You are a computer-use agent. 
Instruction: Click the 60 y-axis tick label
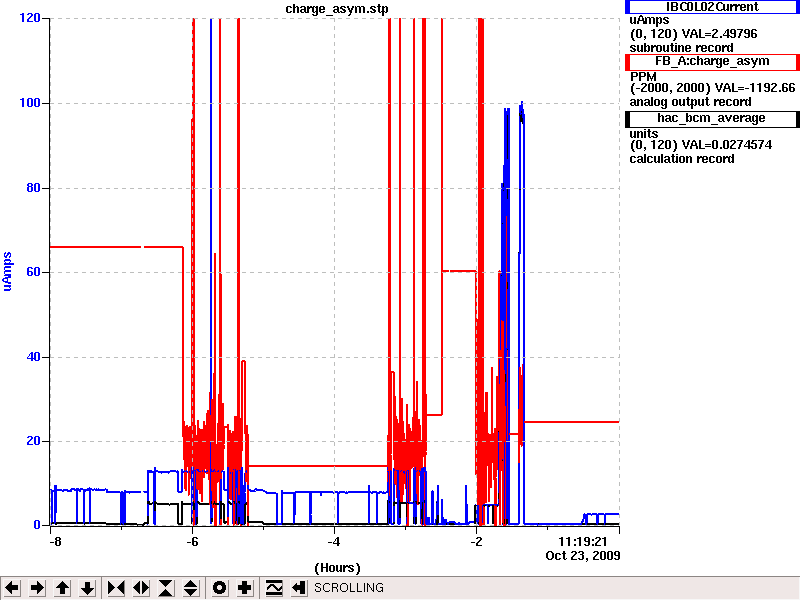33,272
